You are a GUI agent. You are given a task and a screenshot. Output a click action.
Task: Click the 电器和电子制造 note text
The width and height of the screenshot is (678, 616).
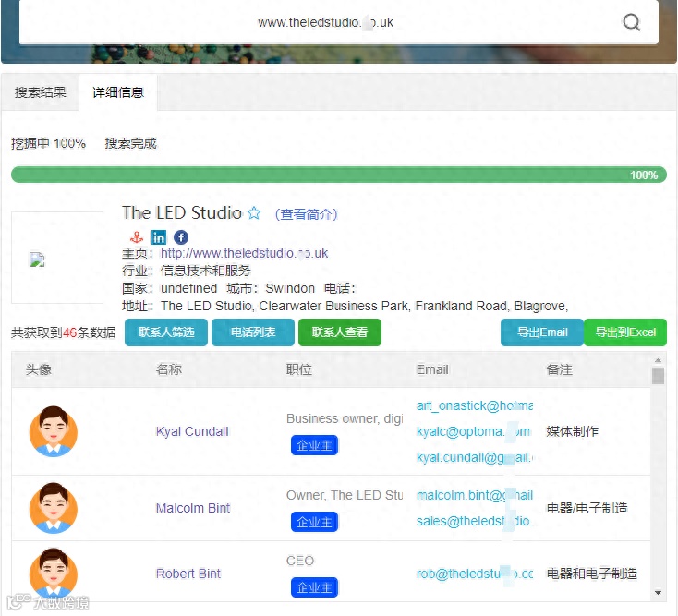pos(591,574)
